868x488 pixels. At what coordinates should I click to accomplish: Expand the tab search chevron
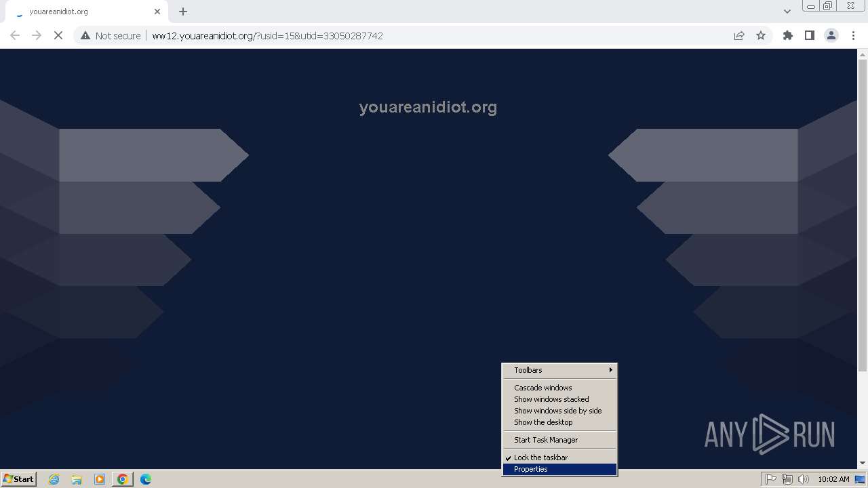coord(787,12)
